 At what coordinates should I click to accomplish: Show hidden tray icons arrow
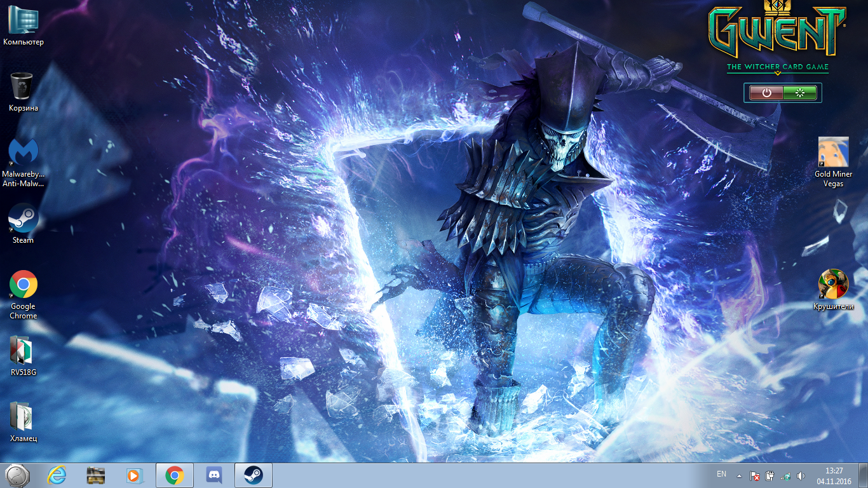(739, 475)
